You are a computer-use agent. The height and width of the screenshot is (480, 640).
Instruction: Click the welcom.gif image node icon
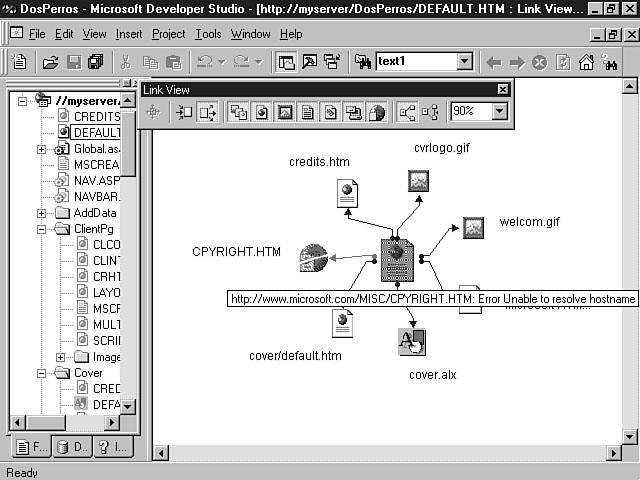click(473, 228)
